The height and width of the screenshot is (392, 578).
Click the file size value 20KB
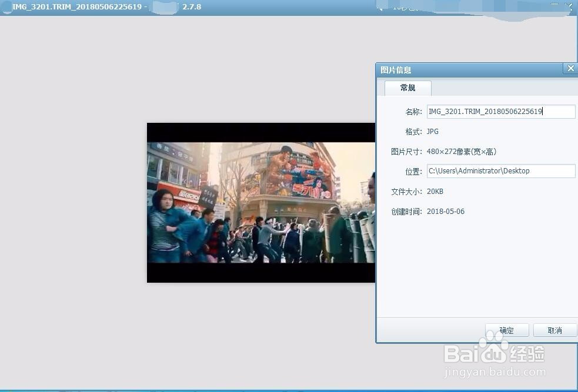coord(435,192)
